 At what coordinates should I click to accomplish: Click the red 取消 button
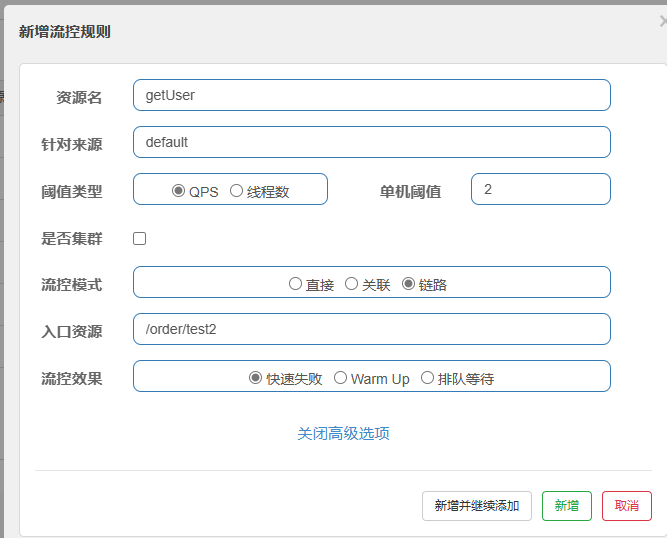pyautogui.click(x=627, y=506)
